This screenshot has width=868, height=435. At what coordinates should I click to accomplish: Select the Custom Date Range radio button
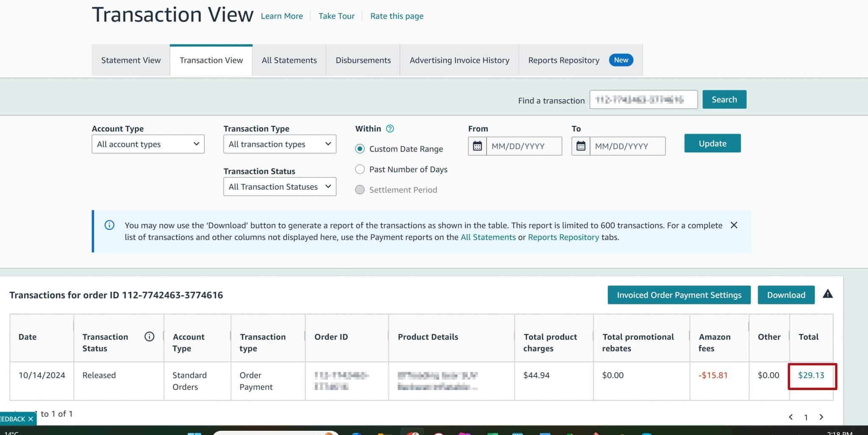(360, 149)
